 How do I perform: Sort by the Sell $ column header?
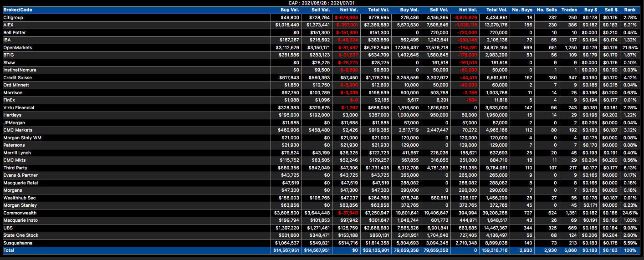coord(611,10)
